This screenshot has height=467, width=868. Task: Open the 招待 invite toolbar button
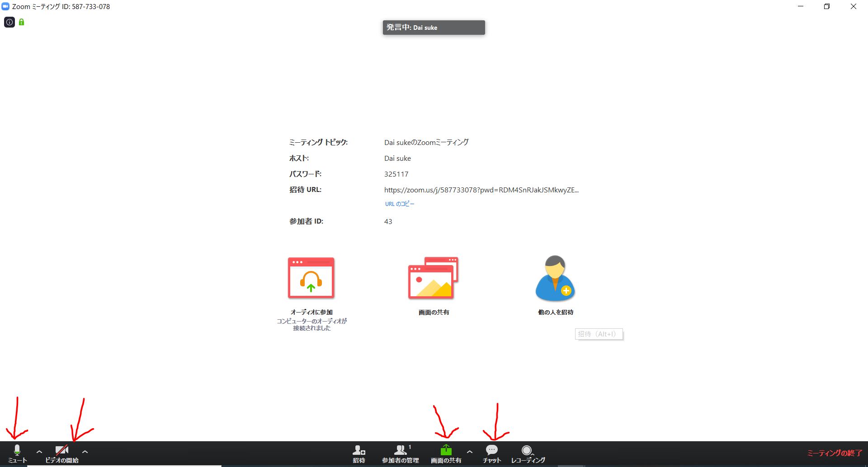point(359,453)
